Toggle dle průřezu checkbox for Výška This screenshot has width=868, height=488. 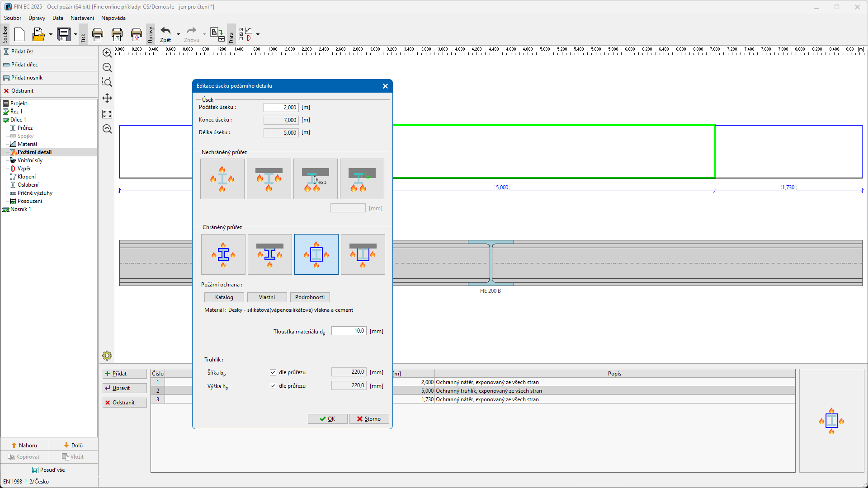(273, 386)
